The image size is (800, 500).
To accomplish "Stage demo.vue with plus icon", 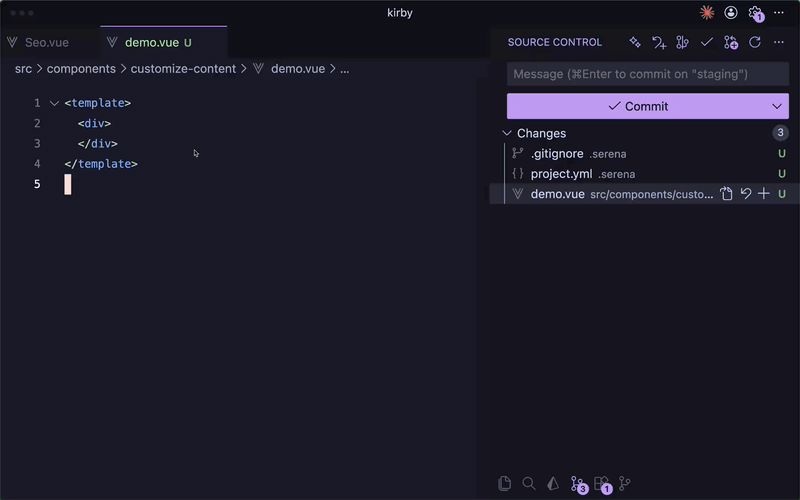I will (x=764, y=194).
